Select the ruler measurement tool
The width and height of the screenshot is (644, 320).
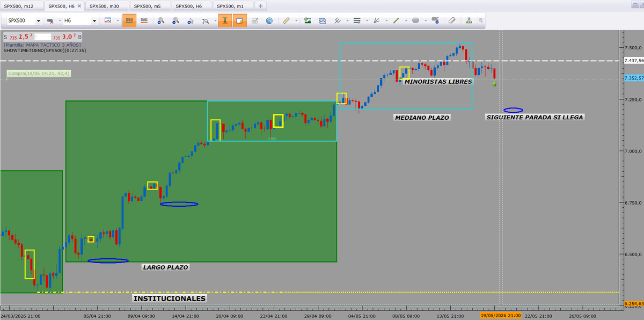286,21
